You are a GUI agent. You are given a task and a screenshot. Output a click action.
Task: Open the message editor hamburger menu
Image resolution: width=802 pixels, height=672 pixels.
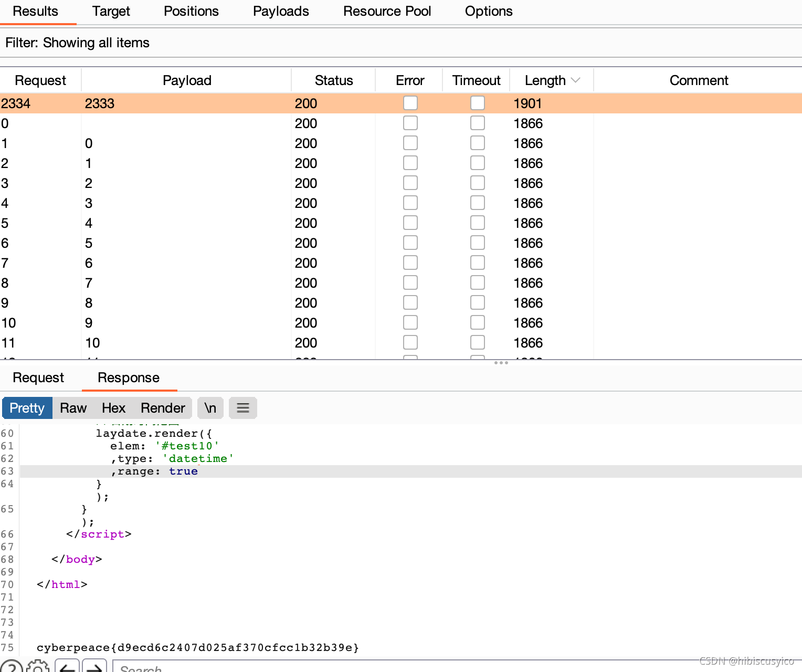(243, 408)
